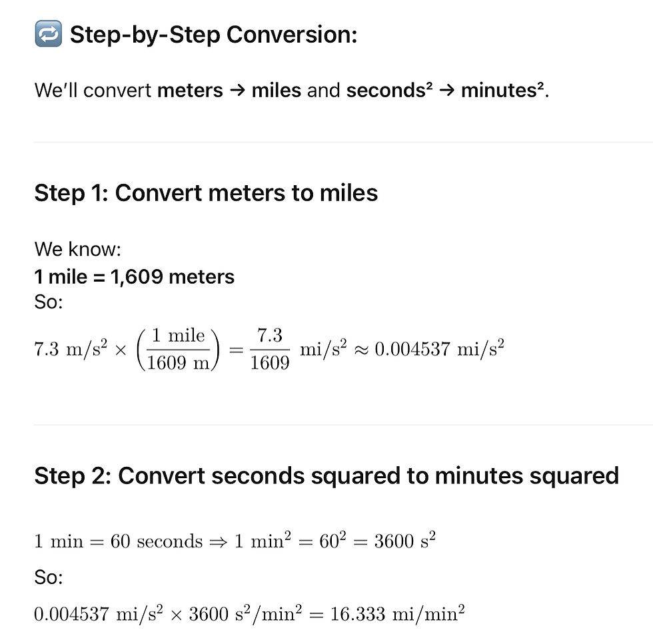Click the Step 1 Convert meters heading
This screenshot has width=653, height=644.
coord(206,193)
